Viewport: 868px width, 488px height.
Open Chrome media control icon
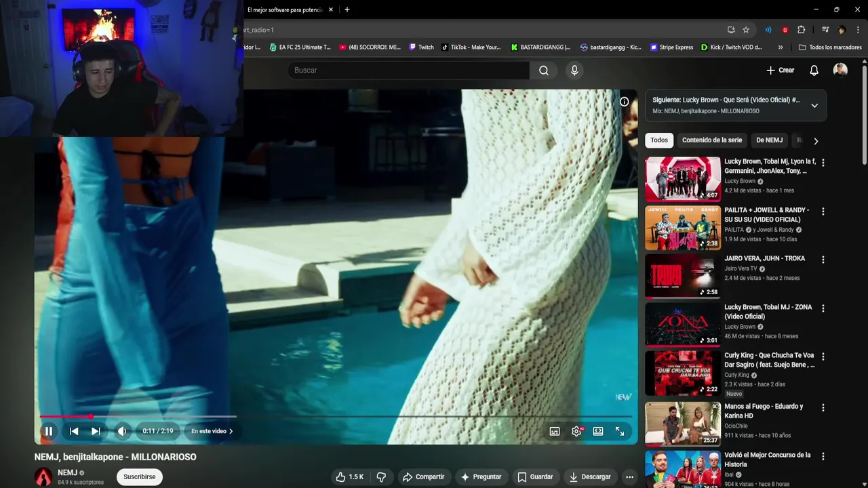825,30
